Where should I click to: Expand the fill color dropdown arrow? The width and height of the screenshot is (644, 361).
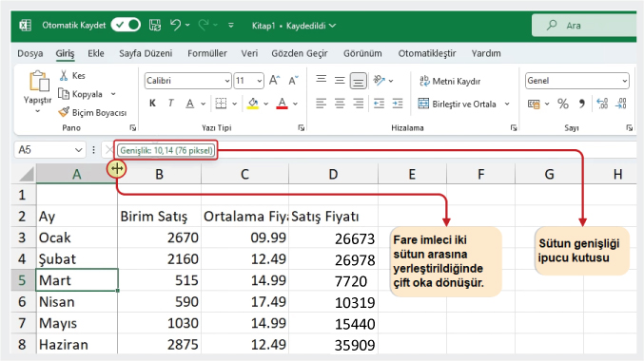coord(266,104)
